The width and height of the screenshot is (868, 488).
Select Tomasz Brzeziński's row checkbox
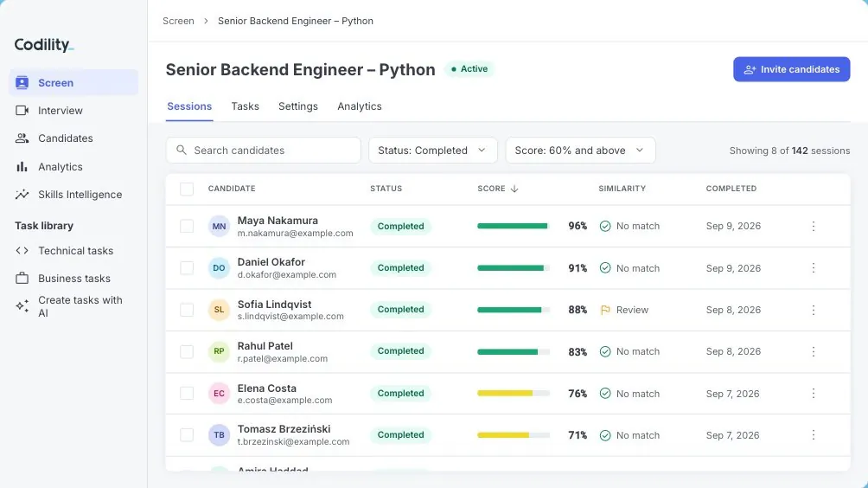click(x=187, y=435)
